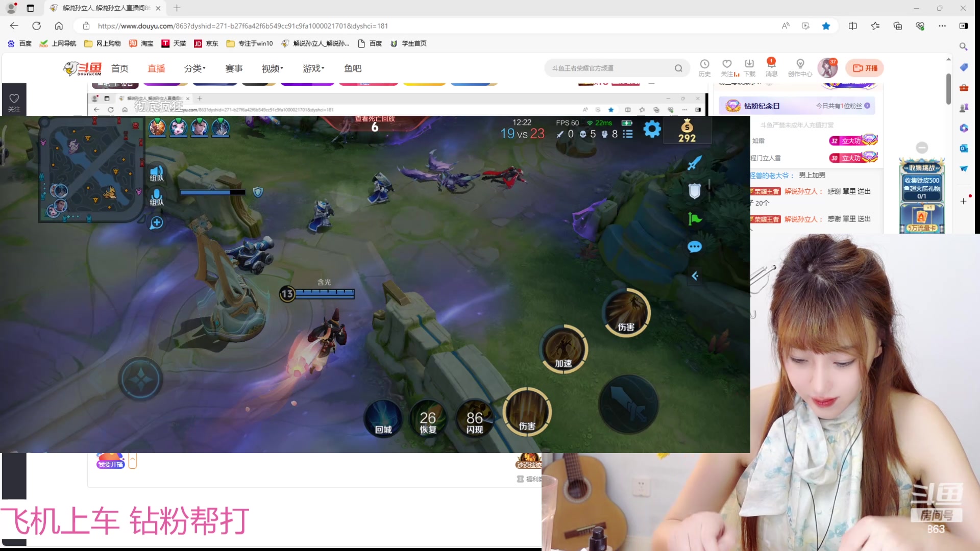The height and width of the screenshot is (551, 980).
Task: Open Edge sidebar search icon
Action: (964, 47)
